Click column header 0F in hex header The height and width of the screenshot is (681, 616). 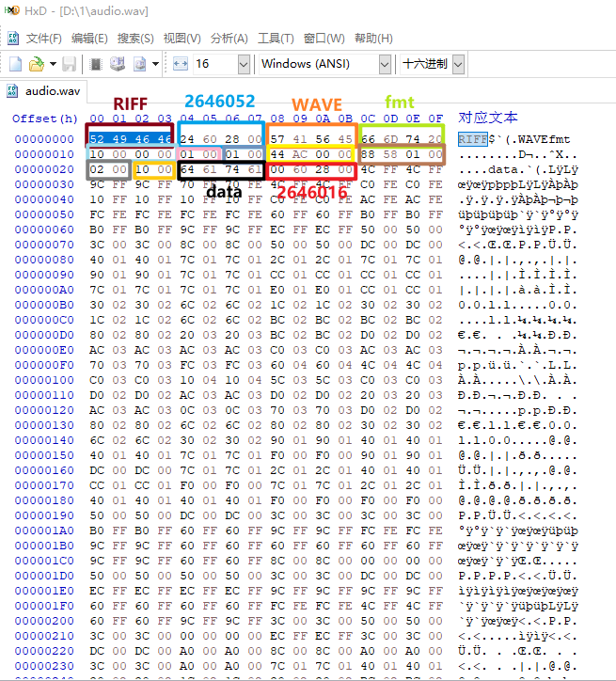click(x=435, y=119)
